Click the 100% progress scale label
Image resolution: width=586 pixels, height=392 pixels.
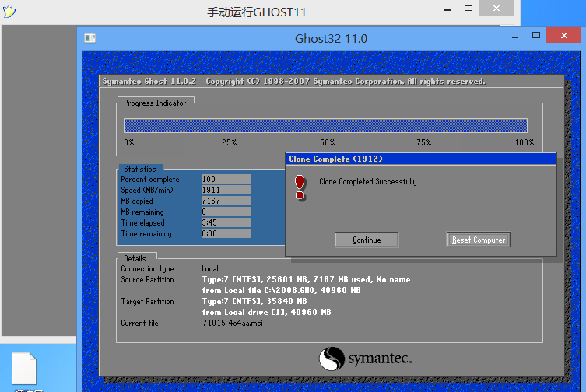[x=525, y=142]
